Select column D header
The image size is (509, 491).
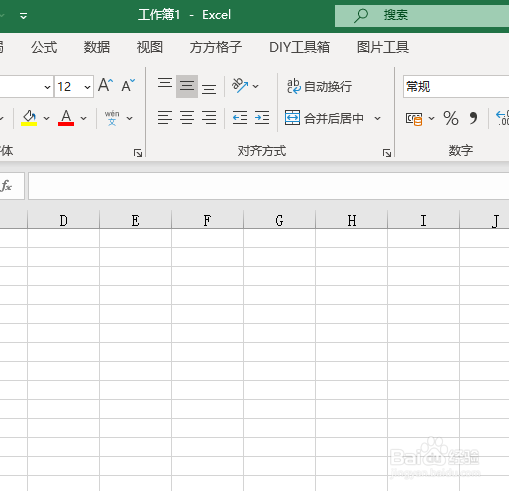click(63, 220)
